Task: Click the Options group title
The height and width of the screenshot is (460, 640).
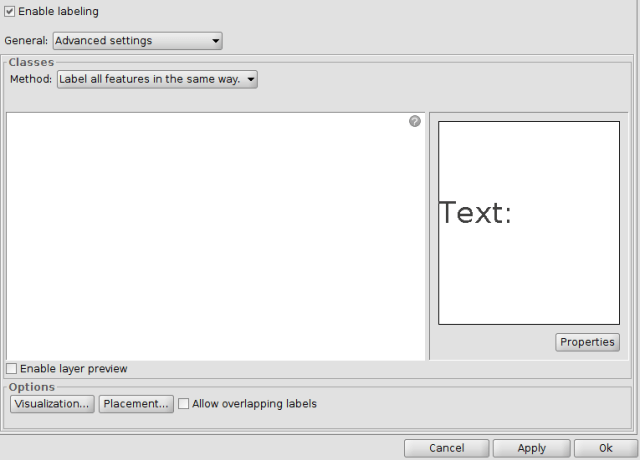Action: [32, 387]
